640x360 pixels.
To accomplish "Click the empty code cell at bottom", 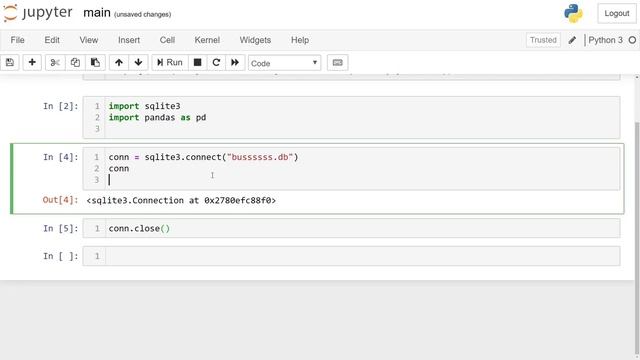I will [351, 256].
